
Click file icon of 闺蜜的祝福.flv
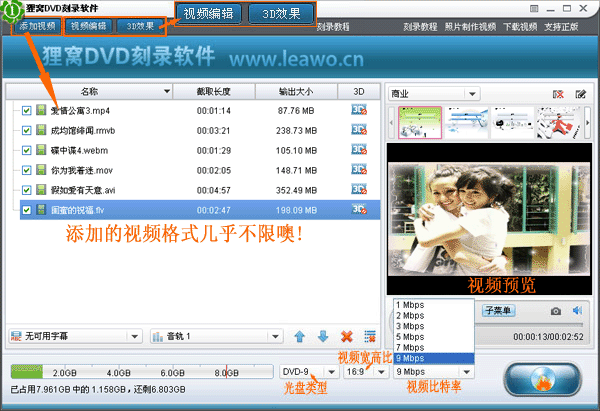41,209
